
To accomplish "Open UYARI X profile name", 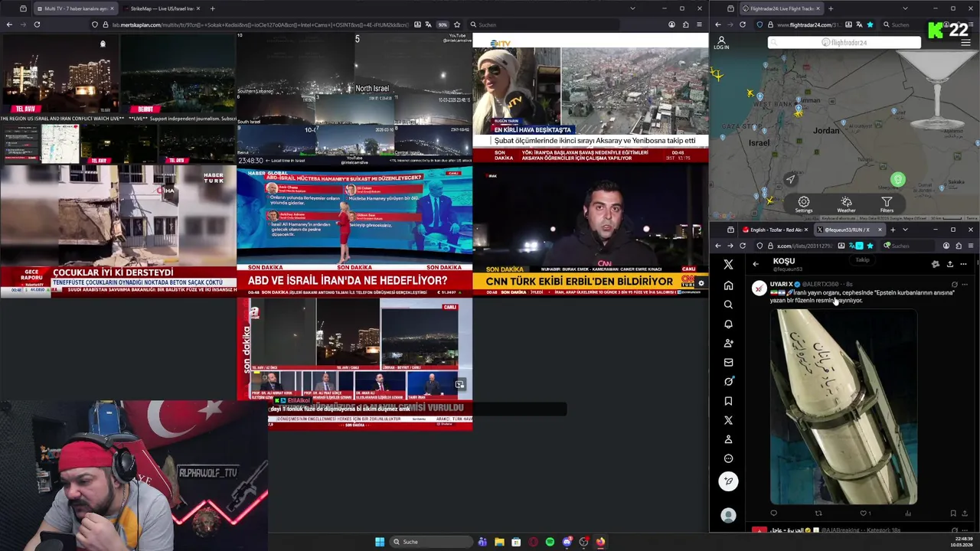I will tap(781, 284).
